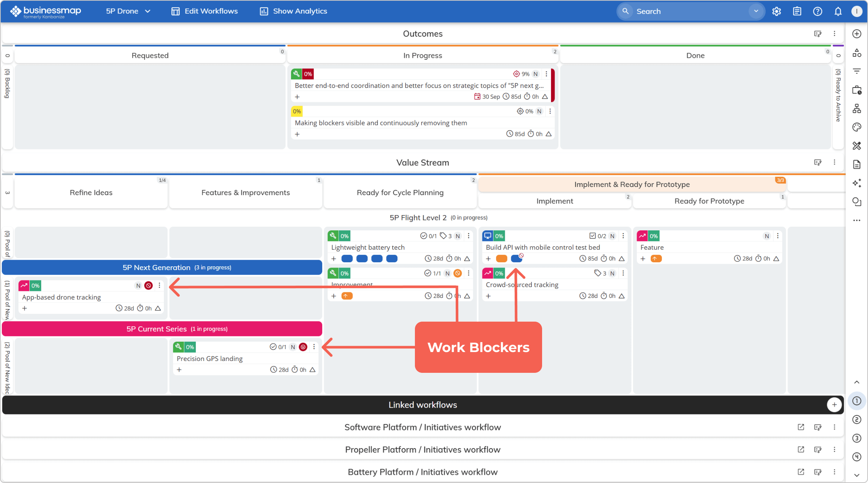The height and width of the screenshot is (483, 868).
Task: Open Show Analytics from the top menu
Action: (x=293, y=11)
